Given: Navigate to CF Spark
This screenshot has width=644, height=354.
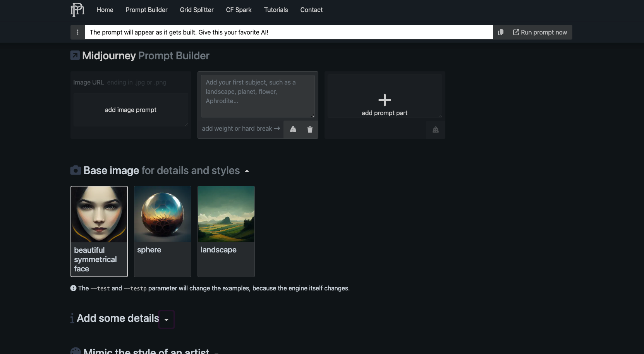Looking at the screenshot, I should tap(239, 10).
